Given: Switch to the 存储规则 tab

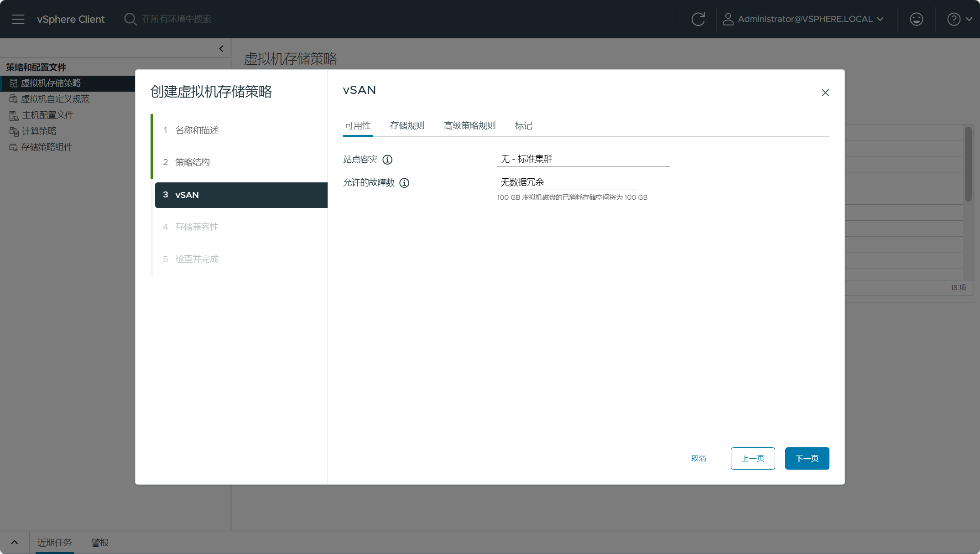Looking at the screenshot, I should pos(407,126).
